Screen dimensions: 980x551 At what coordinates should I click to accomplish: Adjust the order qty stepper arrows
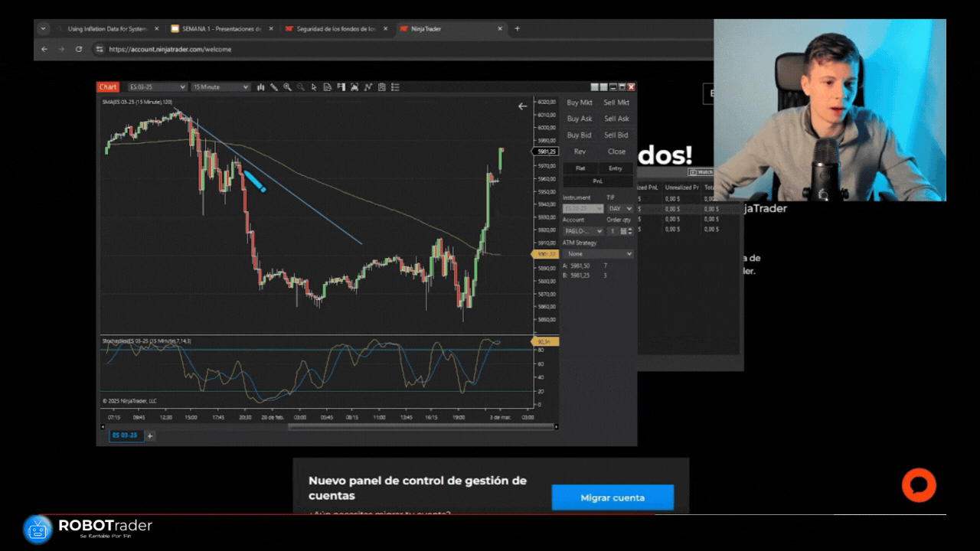630,231
